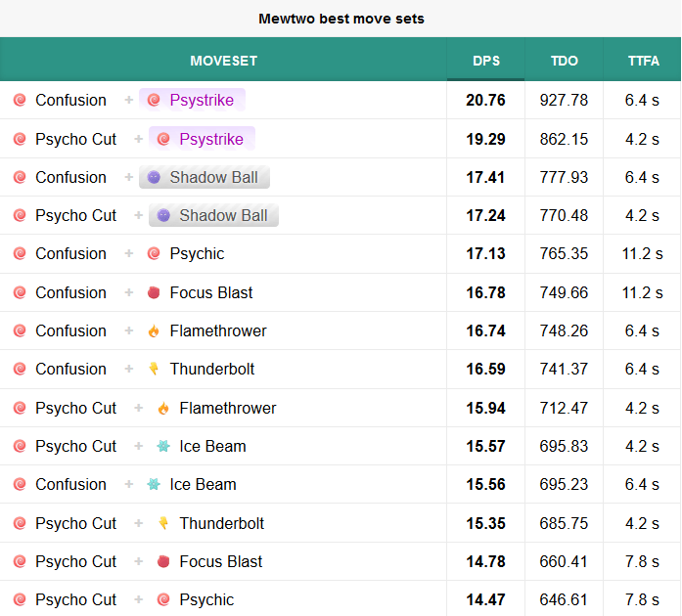
Task: Click Psycho Cut type icon in the 15.35 DPS row
Action: point(20,523)
